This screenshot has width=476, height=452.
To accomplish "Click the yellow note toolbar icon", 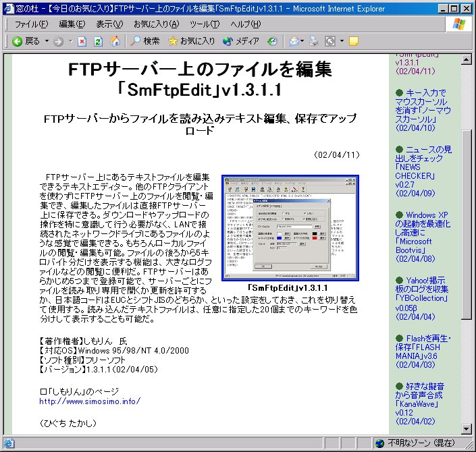I will coord(353,41).
